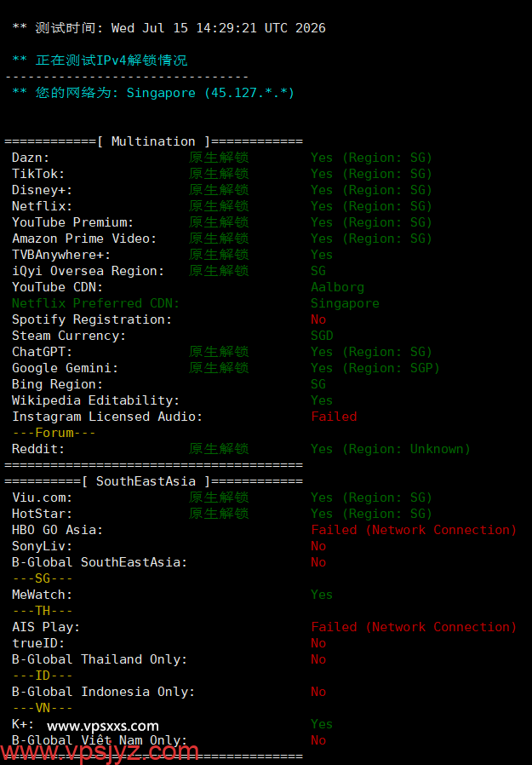The height and width of the screenshot is (765, 532).
Task: Click the 'Viu.com:' row label
Action: (42, 498)
